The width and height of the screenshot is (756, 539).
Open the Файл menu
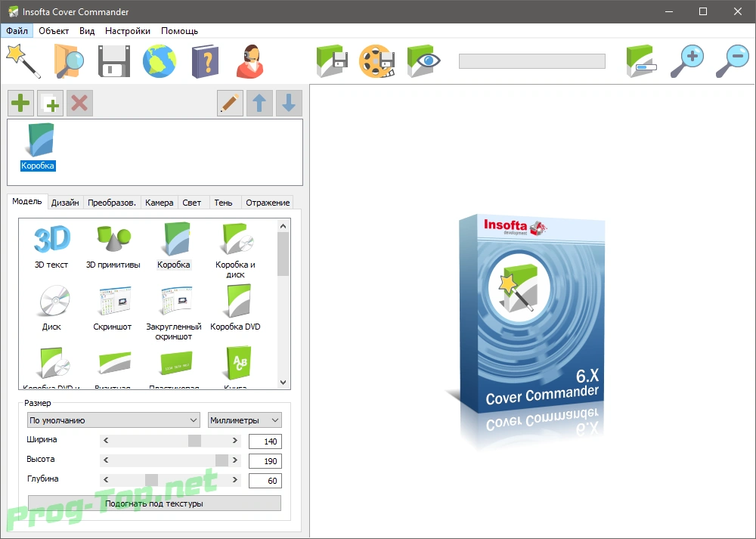tap(17, 31)
